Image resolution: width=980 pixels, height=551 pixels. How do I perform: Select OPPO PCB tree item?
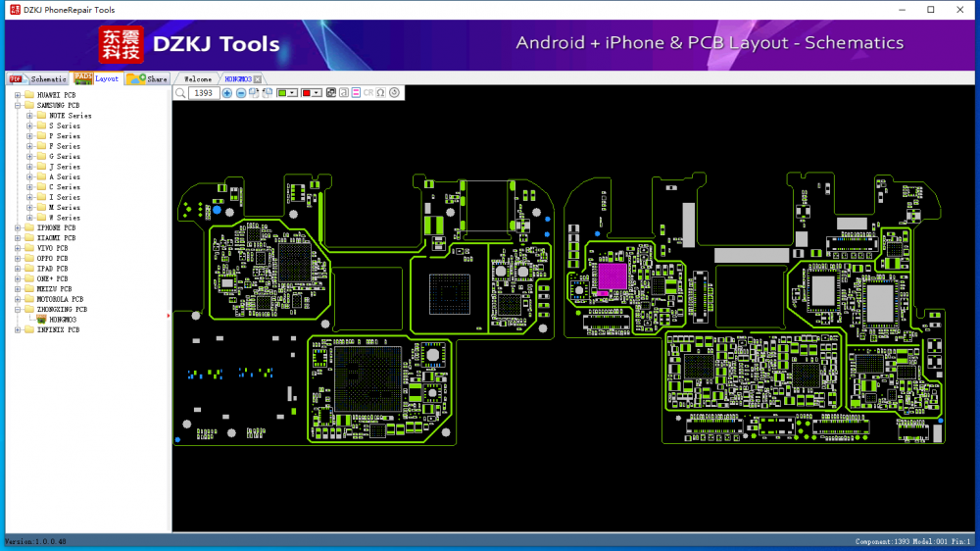click(53, 258)
